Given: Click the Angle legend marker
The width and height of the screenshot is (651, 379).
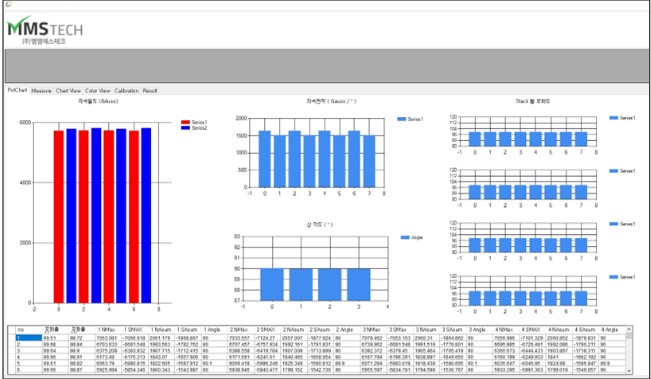Looking at the screenshot, I should [405, 237].
